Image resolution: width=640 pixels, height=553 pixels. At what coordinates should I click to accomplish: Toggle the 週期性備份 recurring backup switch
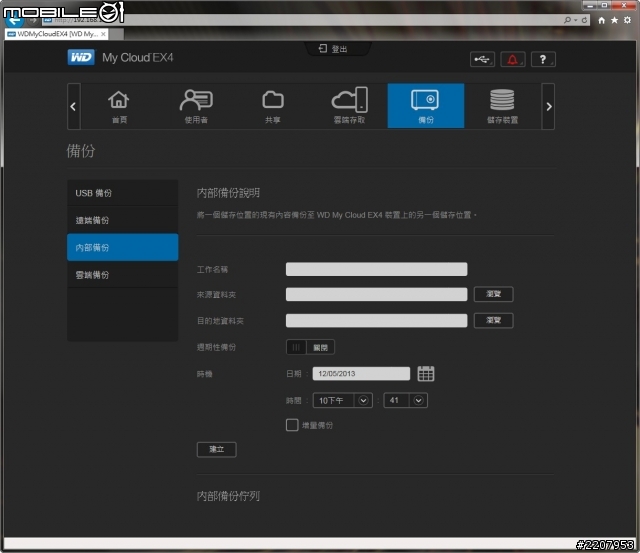click(x=310, y=347)
